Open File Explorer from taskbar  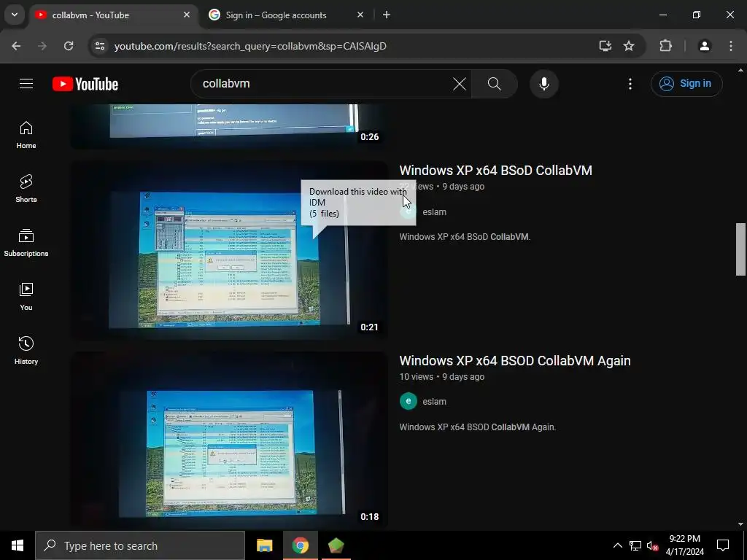[264, 545]
